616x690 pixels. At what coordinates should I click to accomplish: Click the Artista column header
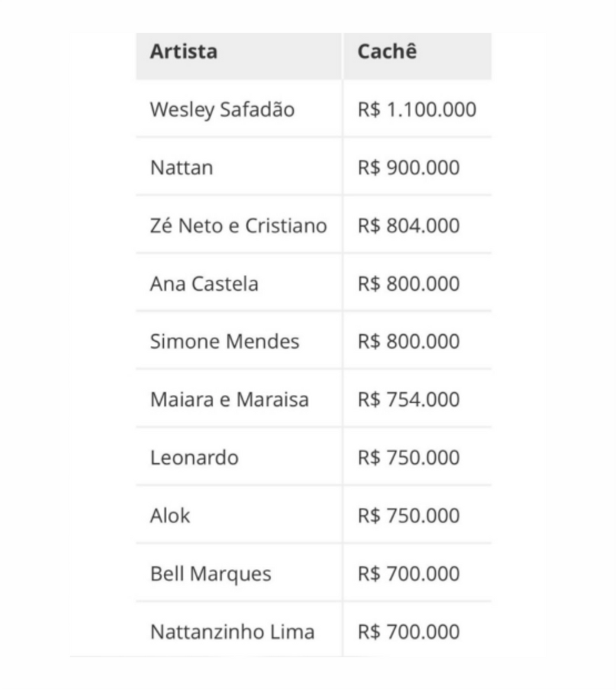184,52
